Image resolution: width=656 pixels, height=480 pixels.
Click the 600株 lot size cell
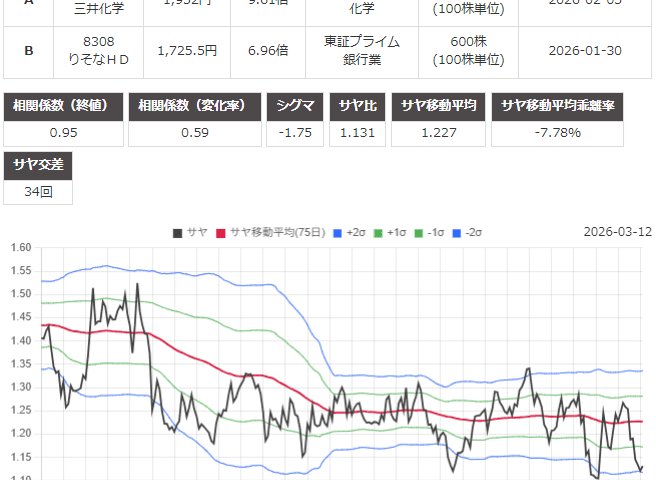(461, 49)
